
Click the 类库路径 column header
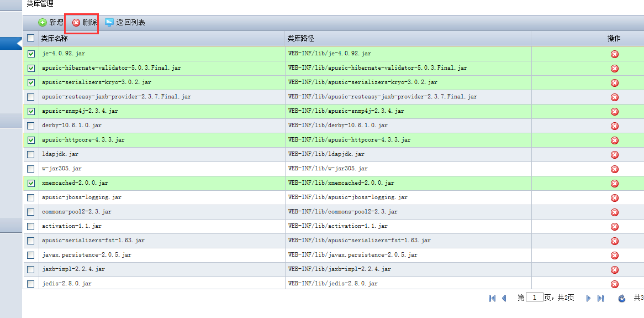click(x=408, y=38)
